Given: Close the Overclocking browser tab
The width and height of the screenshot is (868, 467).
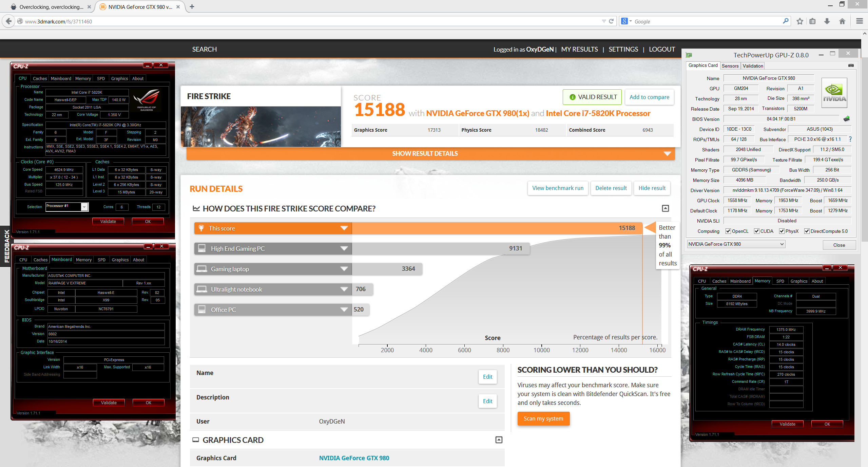Looking at the screenshot, I should [x=89, y=7].
